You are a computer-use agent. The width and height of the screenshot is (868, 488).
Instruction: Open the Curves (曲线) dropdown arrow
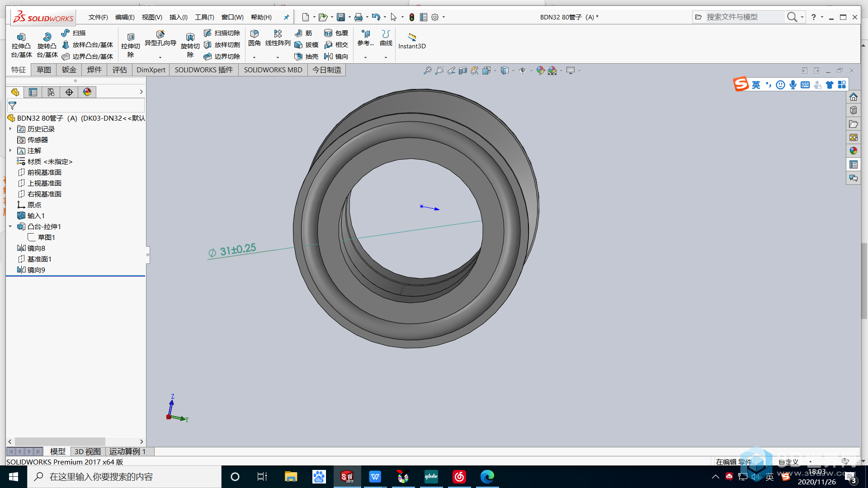pyautogui.click(x=386, y=57)
